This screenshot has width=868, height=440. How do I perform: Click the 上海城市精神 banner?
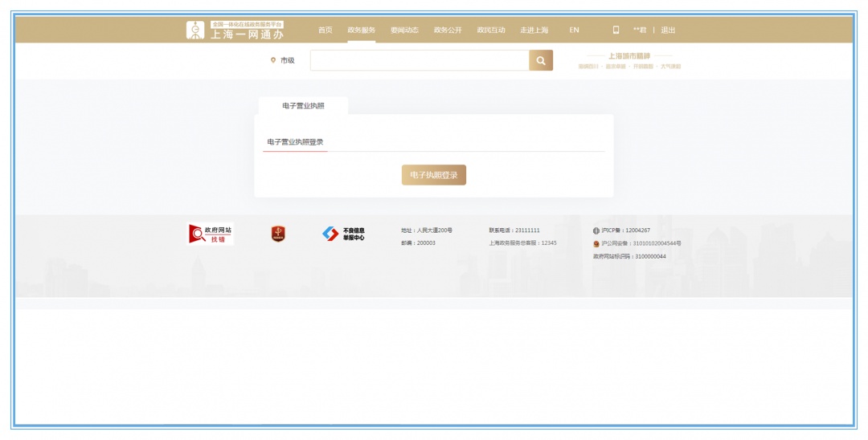coord(629,61)
